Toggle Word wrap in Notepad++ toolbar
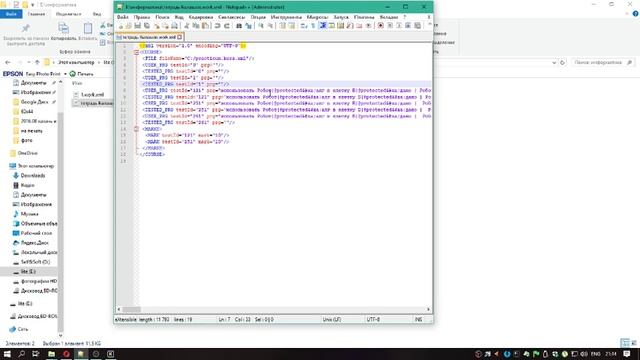The image size is (640, 360). (x=304, y=26)
